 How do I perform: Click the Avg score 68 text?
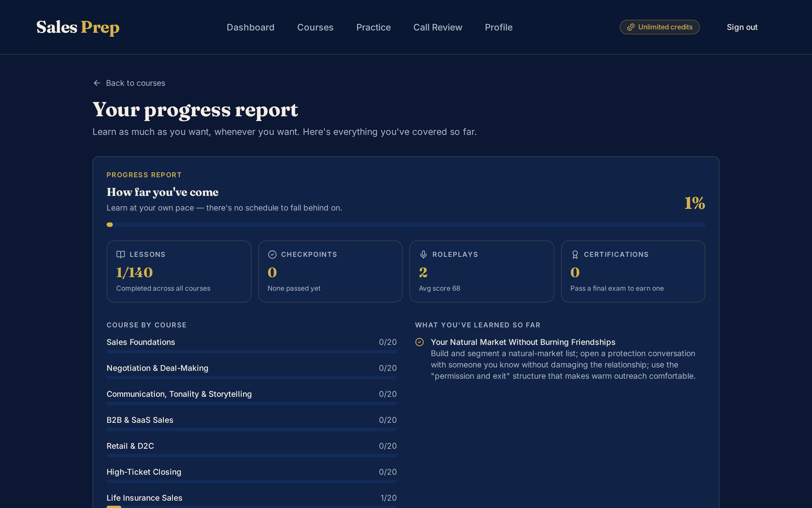click(439, 288)
